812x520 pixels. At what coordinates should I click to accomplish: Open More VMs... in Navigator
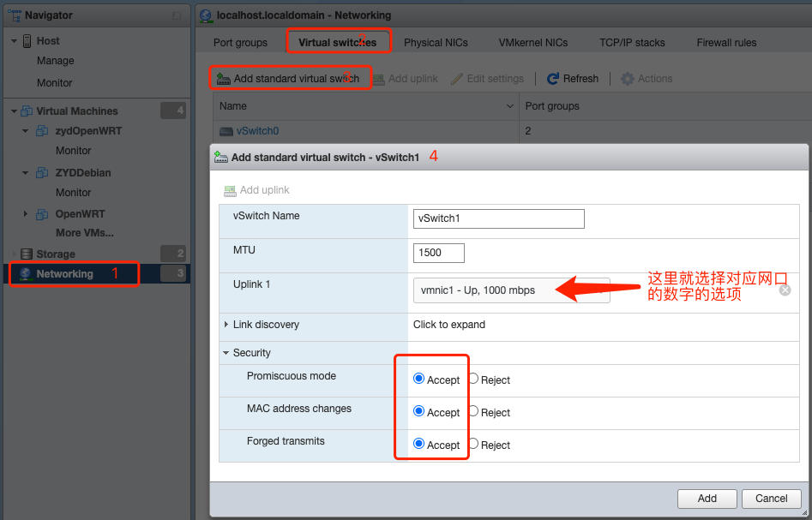(84, 233)
